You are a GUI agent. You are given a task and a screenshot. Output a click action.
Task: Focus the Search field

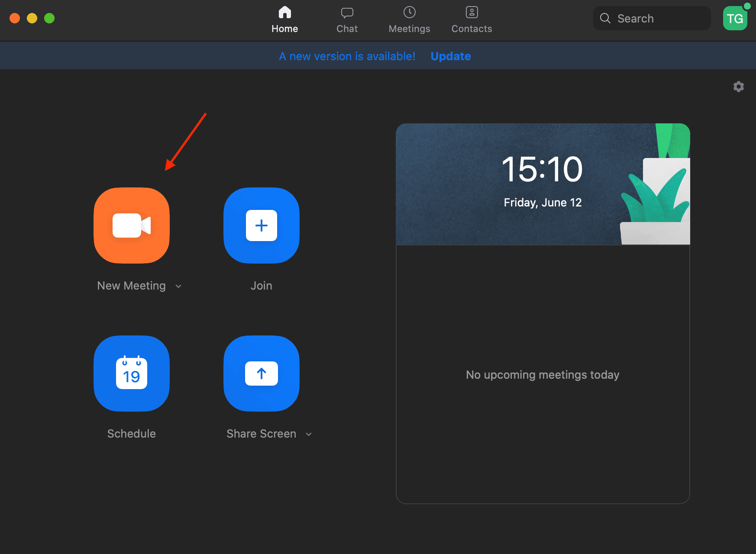pos(652,18)
